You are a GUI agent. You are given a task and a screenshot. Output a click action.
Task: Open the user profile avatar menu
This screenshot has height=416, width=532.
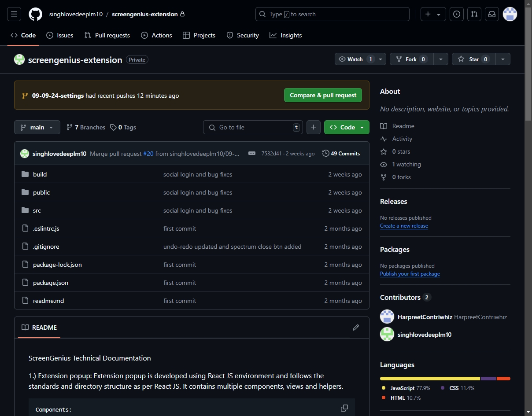click(510, 14)
